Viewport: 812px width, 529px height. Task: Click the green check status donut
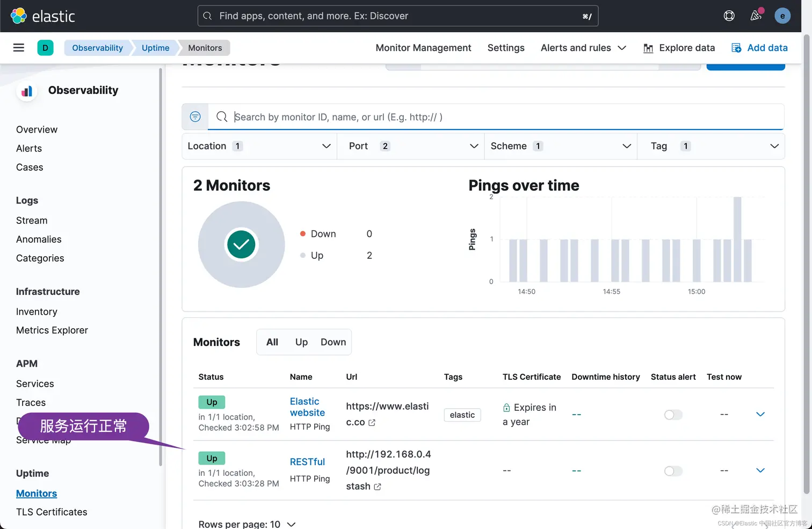click(x=241, y=244)
